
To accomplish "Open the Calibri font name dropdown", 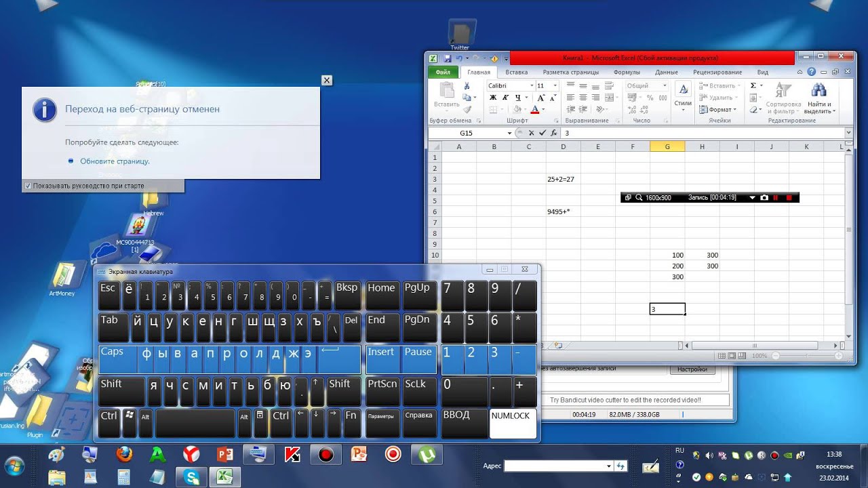I will [x=531, y=86].
